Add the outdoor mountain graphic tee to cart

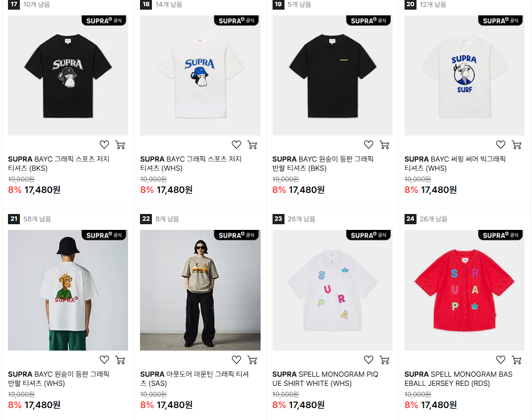(252, 360)
